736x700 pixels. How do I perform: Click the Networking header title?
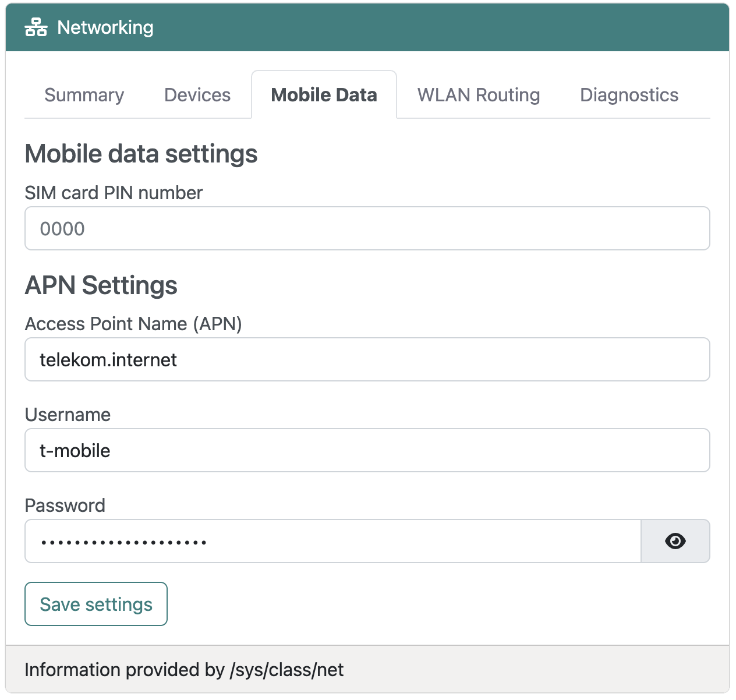(105, 27)
